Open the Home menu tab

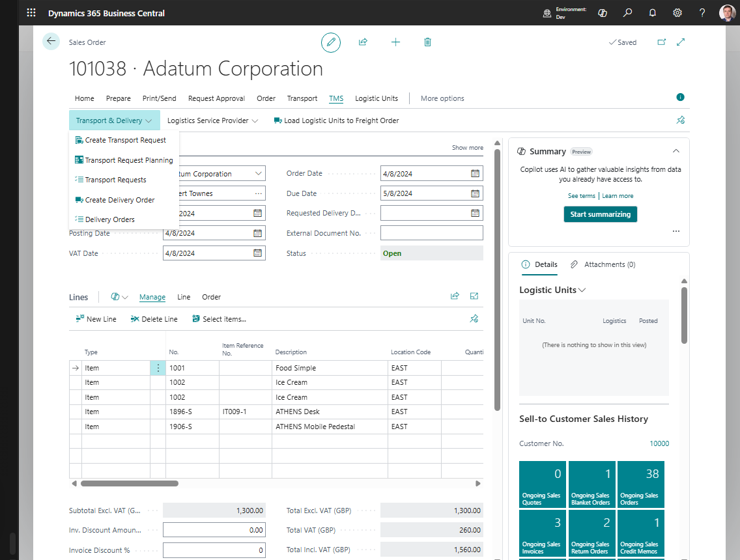pos(85,98)
